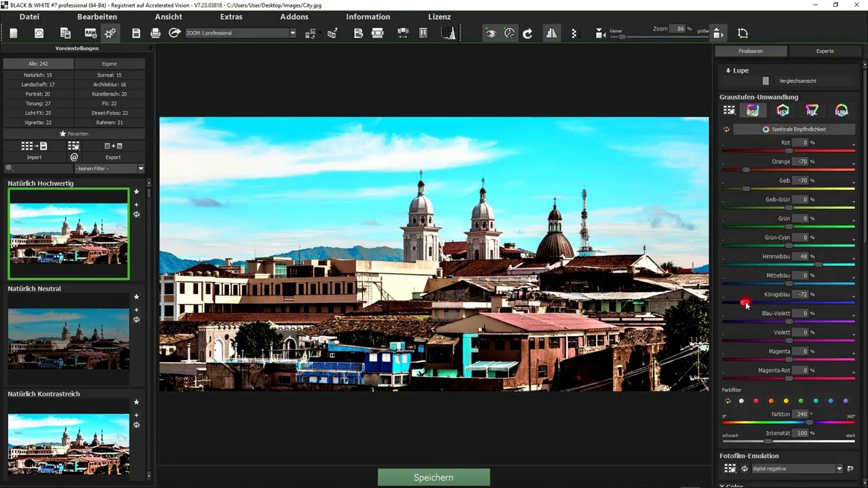This screenshot has height=488, width=868.
Task: Open the digital negative film emulation dropdown
Action: [x=797, y=468]
